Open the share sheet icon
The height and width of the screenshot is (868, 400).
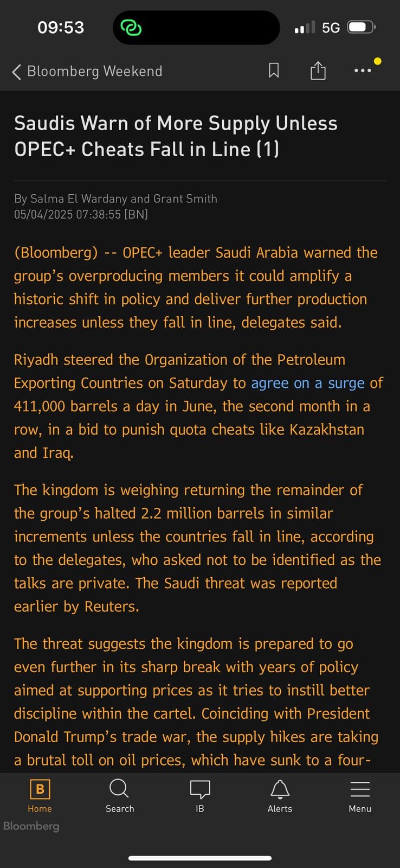pyautogui.click(x=318, y=71)
